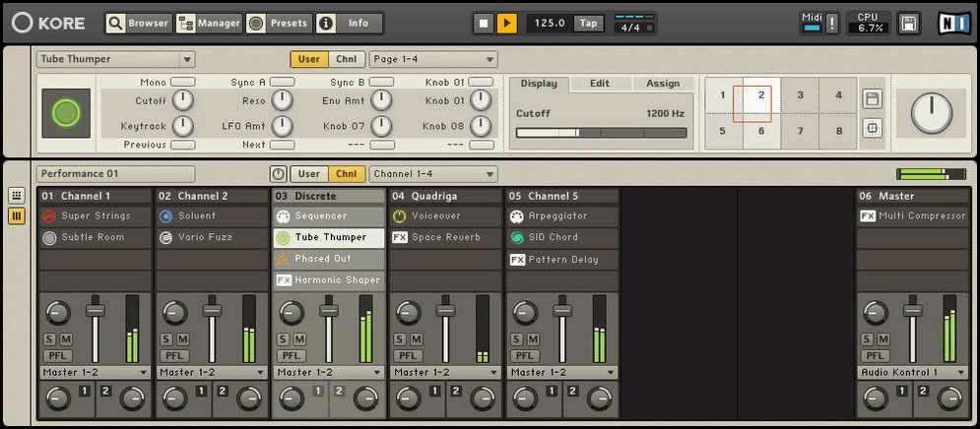Select sound morph slot 8
The image size is (980, 429).
point(838,131)
